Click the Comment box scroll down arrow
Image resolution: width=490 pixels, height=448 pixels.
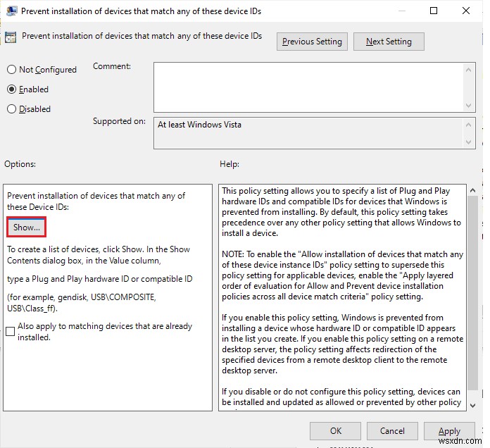click(x=468, y=106)
